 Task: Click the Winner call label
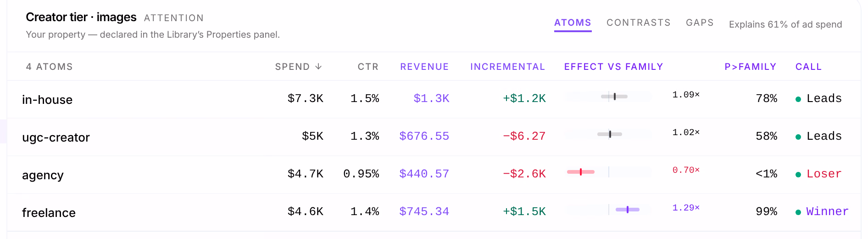(x=828, y=211)
